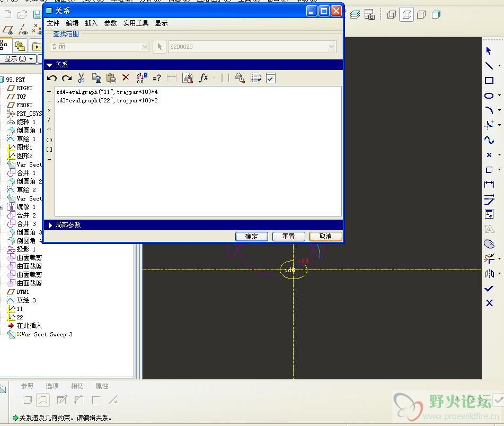Screen dimensions: 504x426
Task: Select the Rectangle sketch tool
Action: pos(489,81)
